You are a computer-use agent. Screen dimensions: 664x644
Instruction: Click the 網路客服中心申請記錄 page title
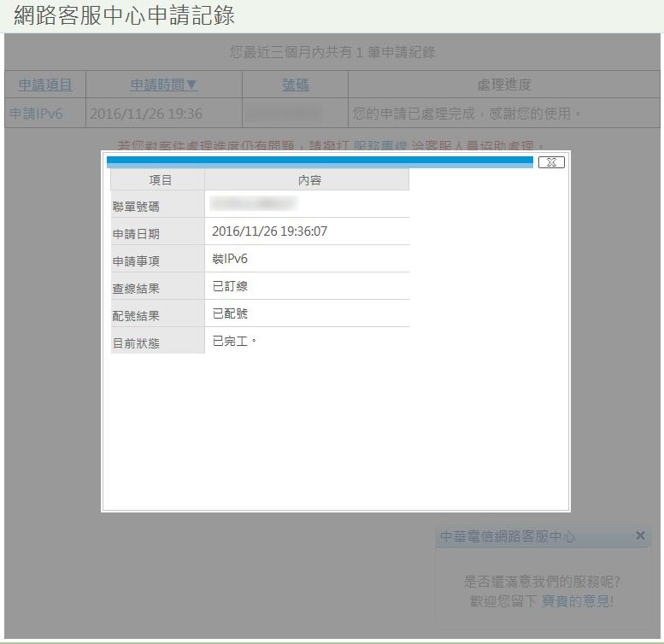pos(124,15)
